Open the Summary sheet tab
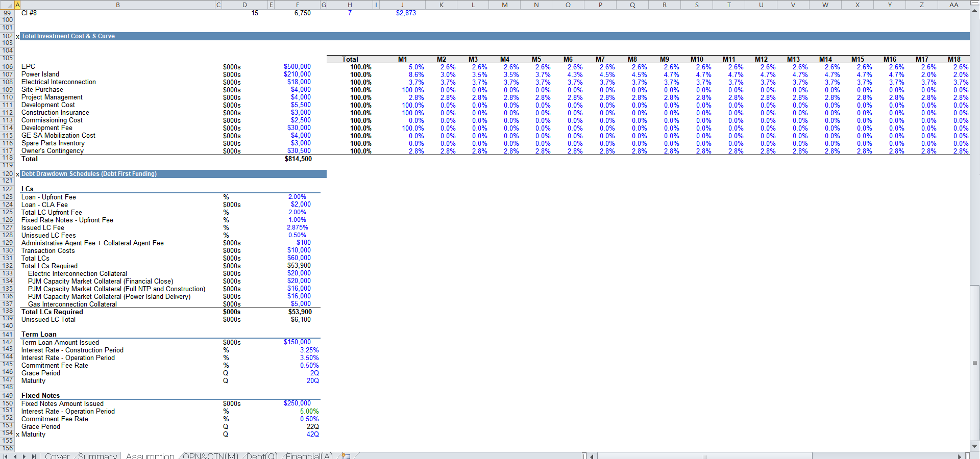The image size is (980, 459). (97, 456)
